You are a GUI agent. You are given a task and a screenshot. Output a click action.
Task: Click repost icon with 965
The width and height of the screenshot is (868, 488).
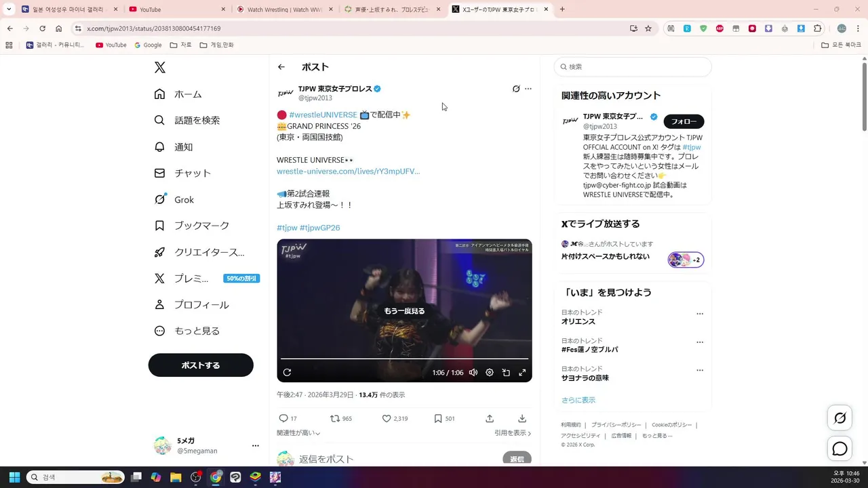click(x=335, y=419)
